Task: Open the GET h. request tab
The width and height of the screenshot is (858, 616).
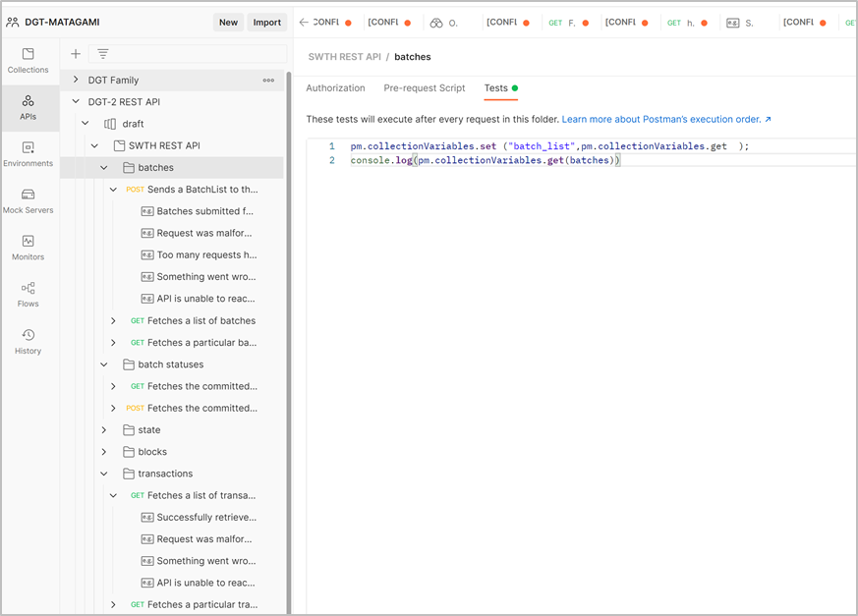Action: tap(687, 23)
